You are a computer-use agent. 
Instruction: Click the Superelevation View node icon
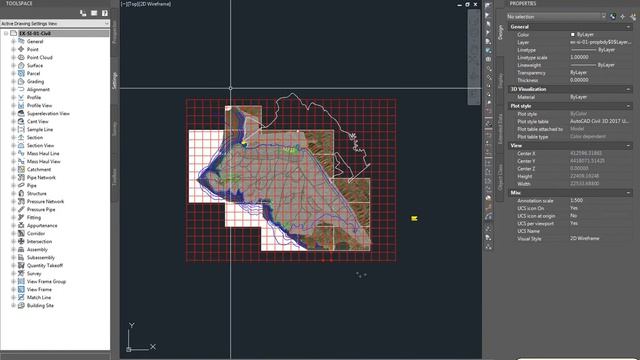tap(21, 113)
